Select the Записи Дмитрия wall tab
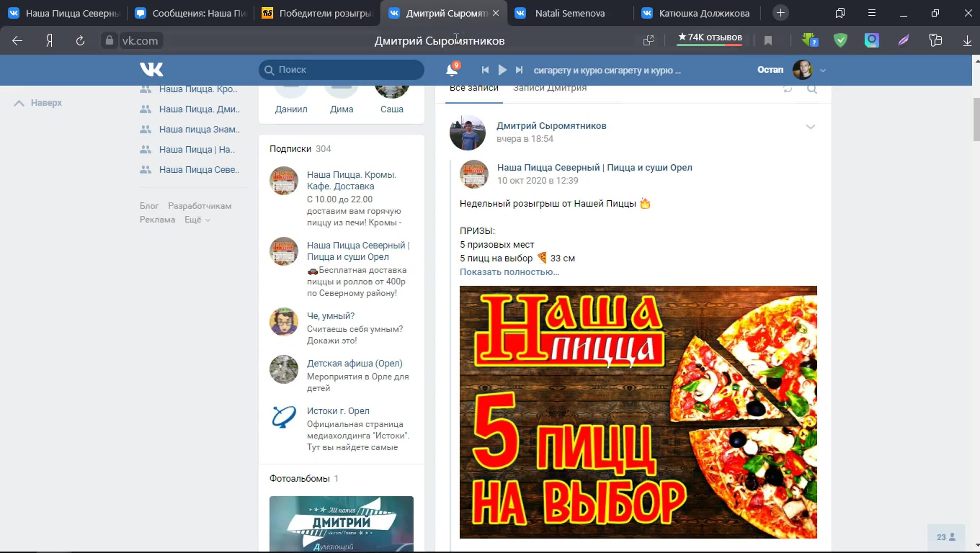The height and width of the screenshot is (553, 980). click(x=550, y=88)
